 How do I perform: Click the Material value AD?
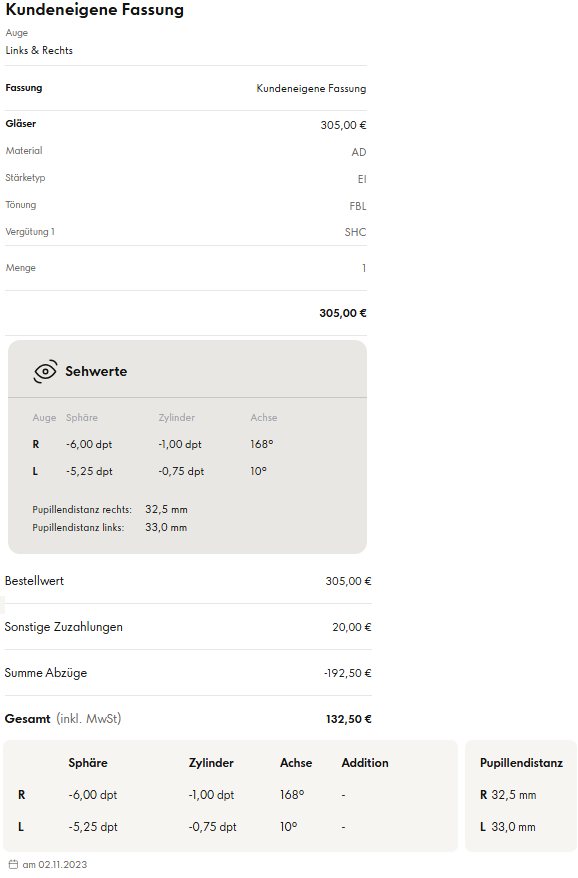coord(359,152)
